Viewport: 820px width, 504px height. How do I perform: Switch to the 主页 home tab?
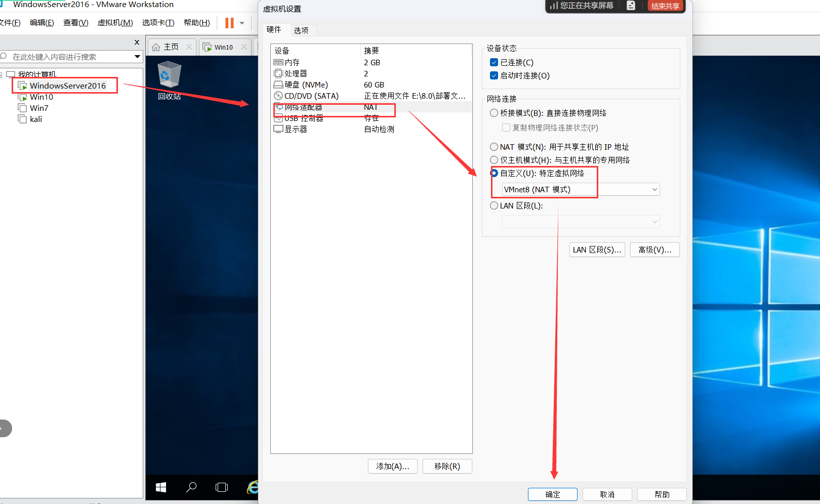(171, 47)
